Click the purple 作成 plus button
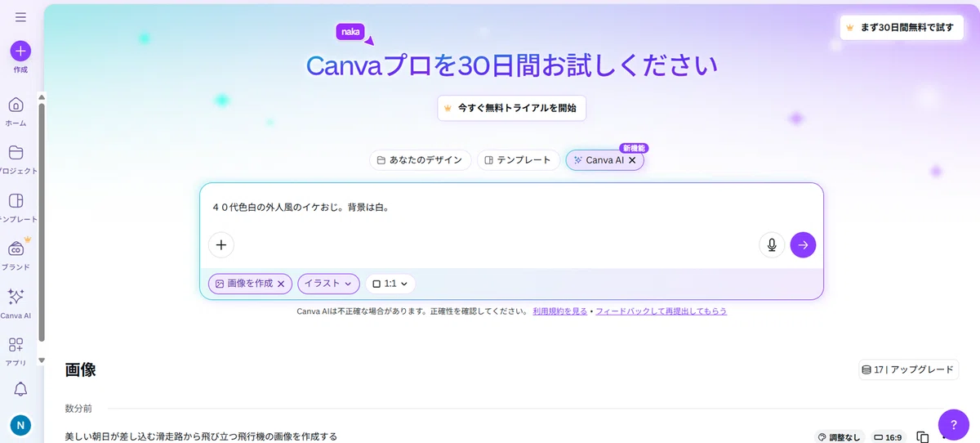This screenshot has height=443, width=980. [x=20, y=51]
